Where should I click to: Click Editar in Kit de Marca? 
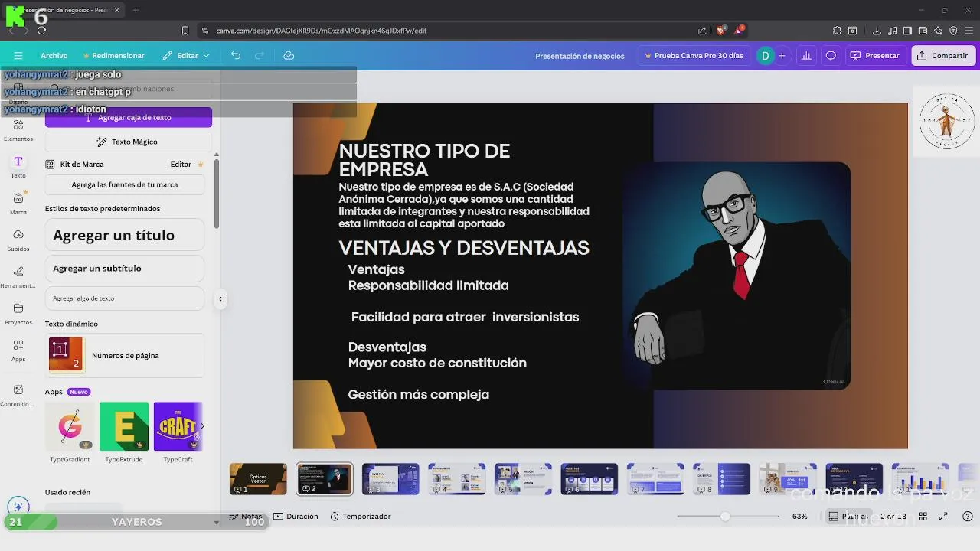tap(181, 165)
